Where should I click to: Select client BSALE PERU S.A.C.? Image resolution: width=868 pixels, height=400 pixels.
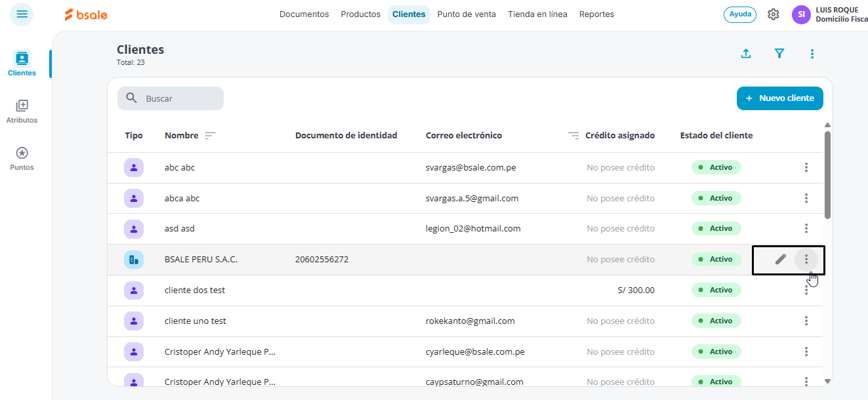[201, 260]
